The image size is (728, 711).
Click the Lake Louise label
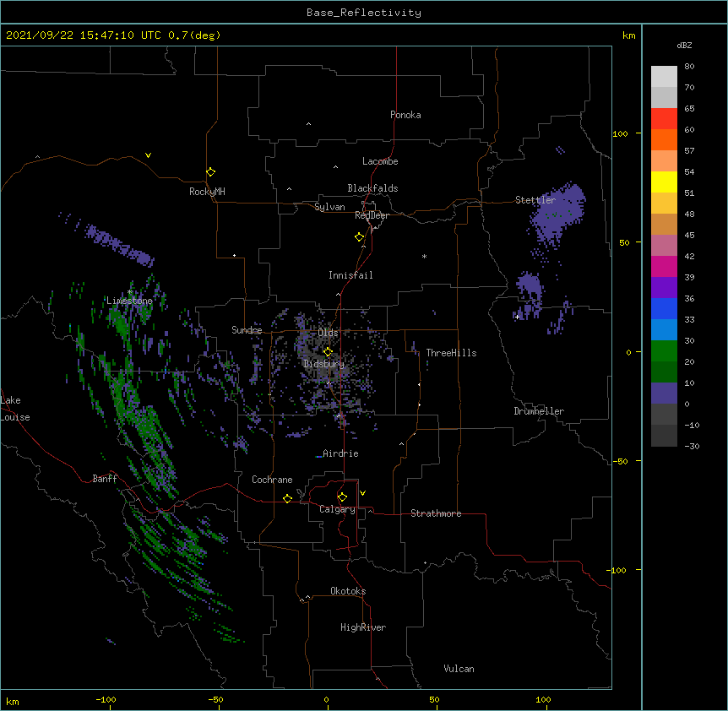click(15, 409)
